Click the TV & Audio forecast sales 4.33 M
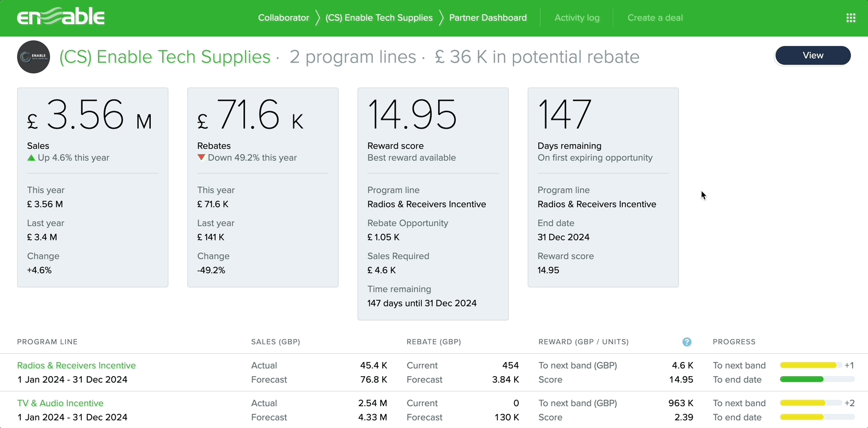Viewport: 868px width, 428px height. (372, 417)
